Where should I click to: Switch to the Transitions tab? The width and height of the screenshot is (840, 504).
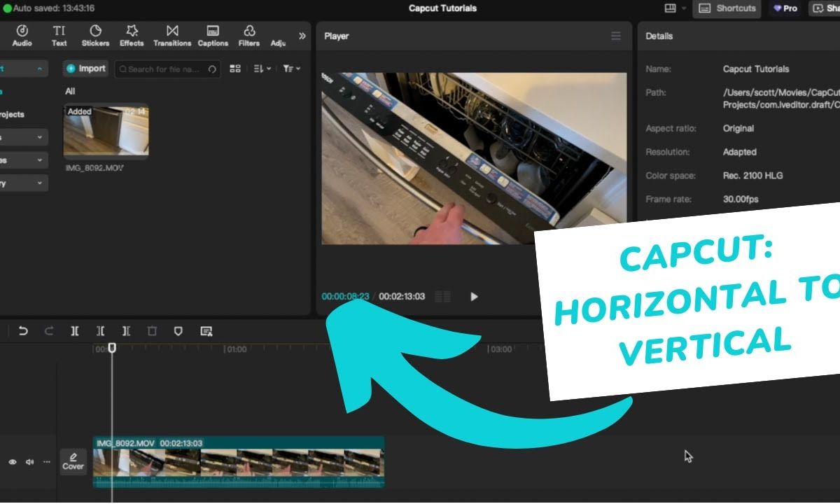coord(172,36)
